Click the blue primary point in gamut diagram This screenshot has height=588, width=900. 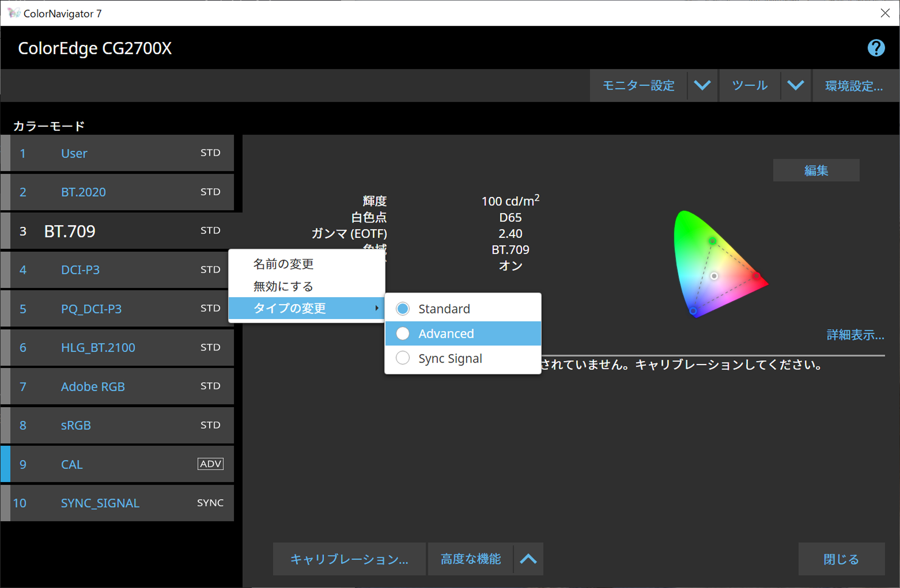click(693, 311)
